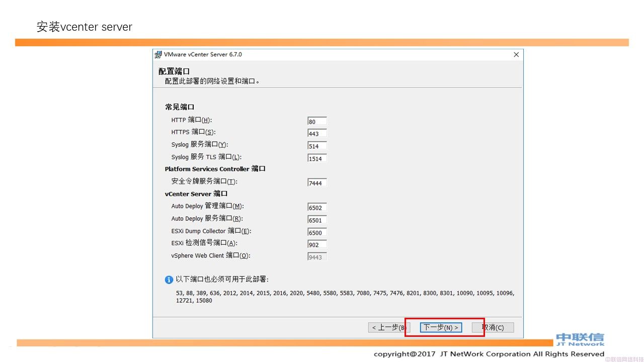644x362 pixels.
Task: Click the blue info icon near port note
Action: tap(169, 280)
